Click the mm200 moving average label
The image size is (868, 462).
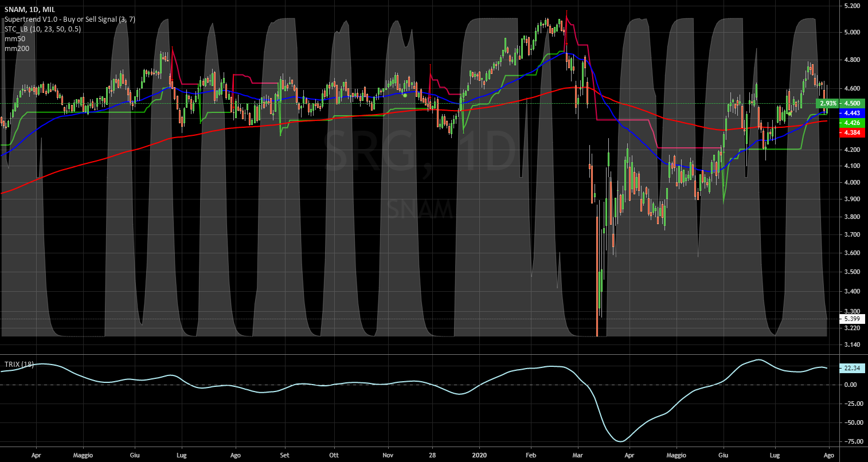click(x=16, y=49)
